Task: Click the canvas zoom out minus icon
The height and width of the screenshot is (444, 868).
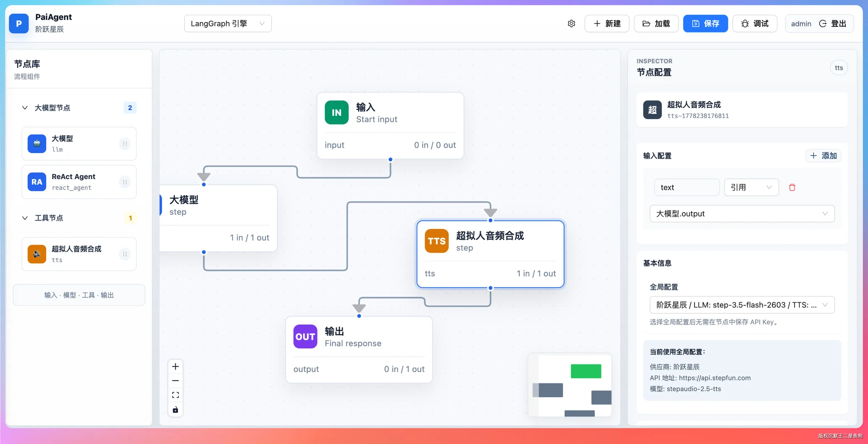Action: pos(175,381)
